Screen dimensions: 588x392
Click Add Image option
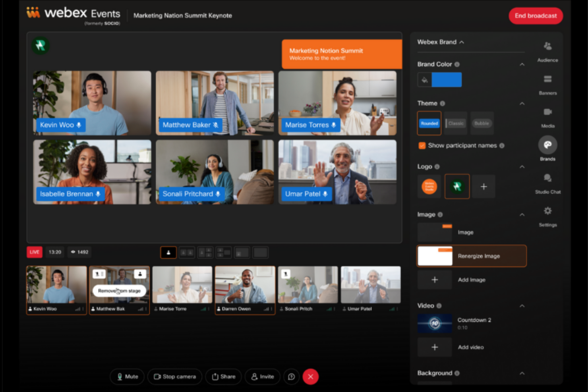tap(434, 280)
